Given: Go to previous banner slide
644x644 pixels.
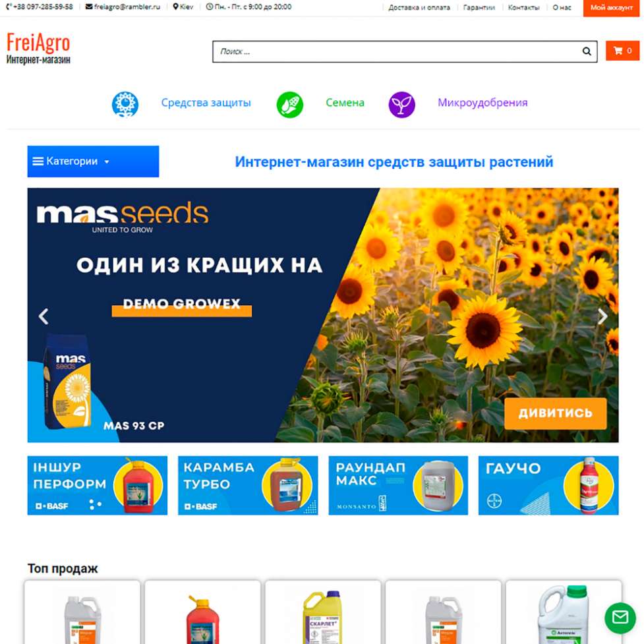Looking at the screenshot, I should tap(44, 316).
